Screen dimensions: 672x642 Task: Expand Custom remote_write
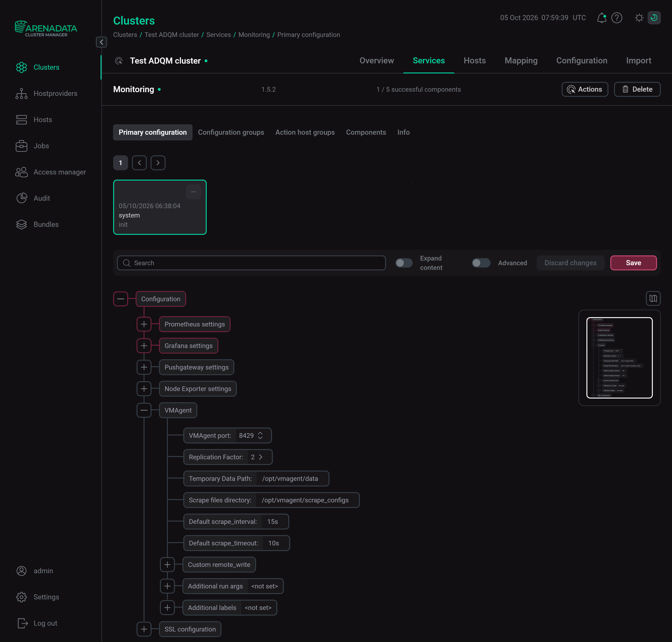click(167, 565)
